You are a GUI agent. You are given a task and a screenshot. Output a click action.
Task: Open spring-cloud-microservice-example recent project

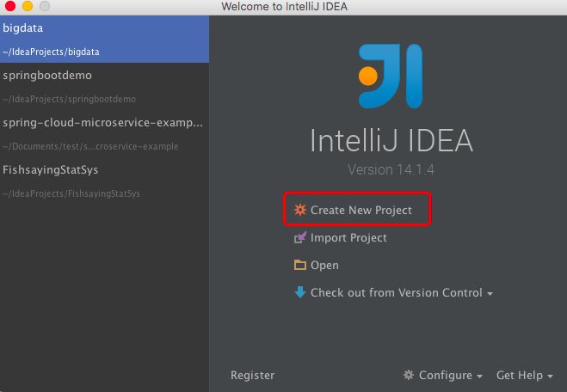[x=103, y=133]
